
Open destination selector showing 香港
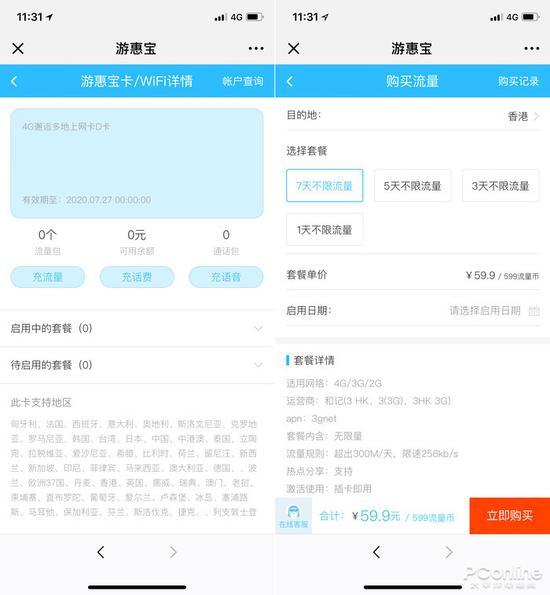[413, 115]
